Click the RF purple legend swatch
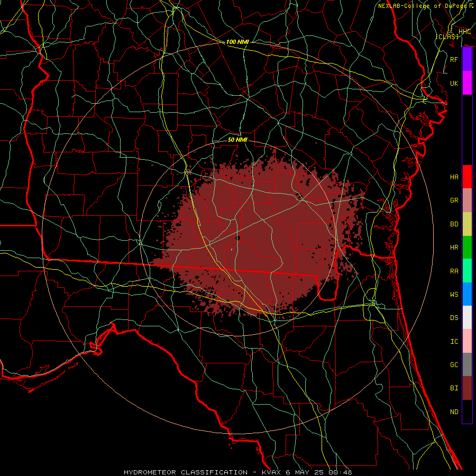The height and width of the screenshot is (476, 476). [x=467, y=59]
